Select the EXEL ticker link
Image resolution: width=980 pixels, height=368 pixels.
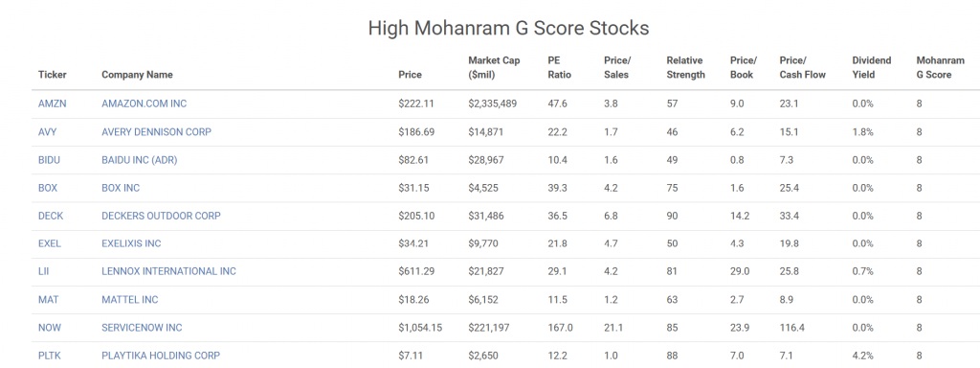click(50, 243)
